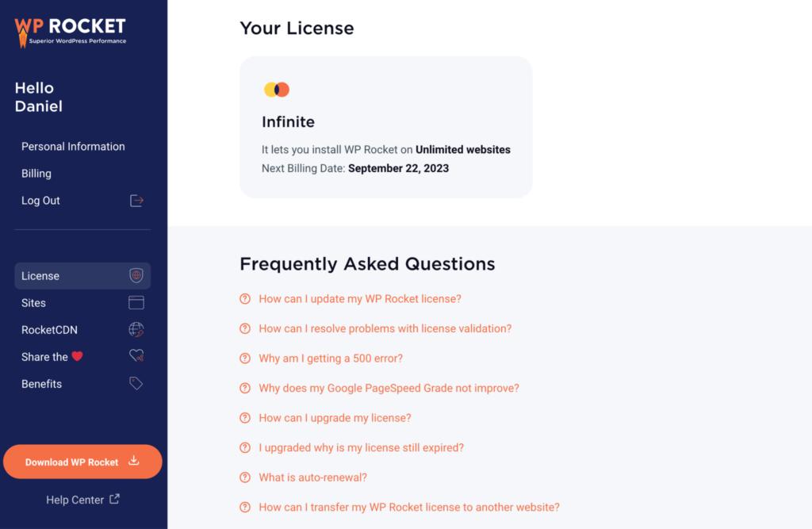Click the Infinite license overlapping circles icon
This screenshot has height=529, width=812.
[x=277, y=90]
